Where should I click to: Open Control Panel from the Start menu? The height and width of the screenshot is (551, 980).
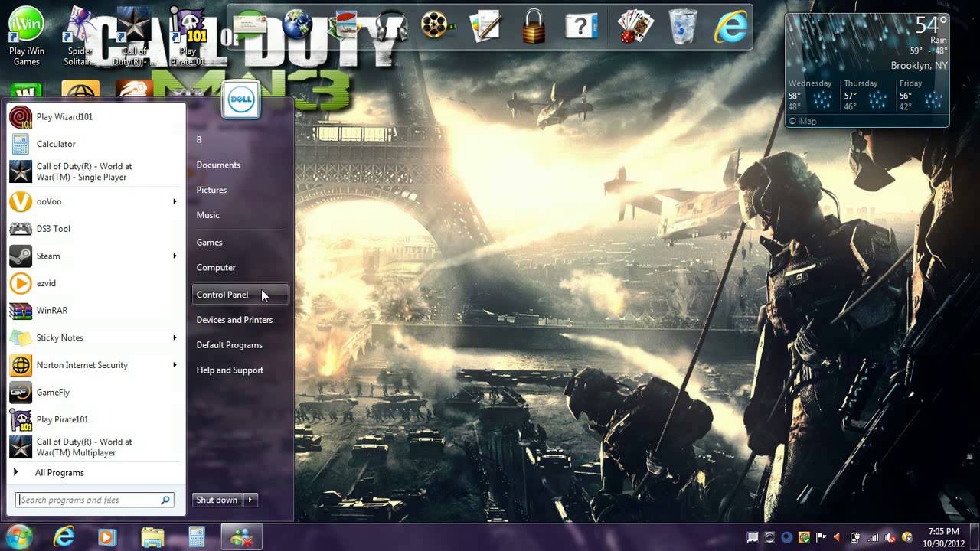click(x=240, y=295)
